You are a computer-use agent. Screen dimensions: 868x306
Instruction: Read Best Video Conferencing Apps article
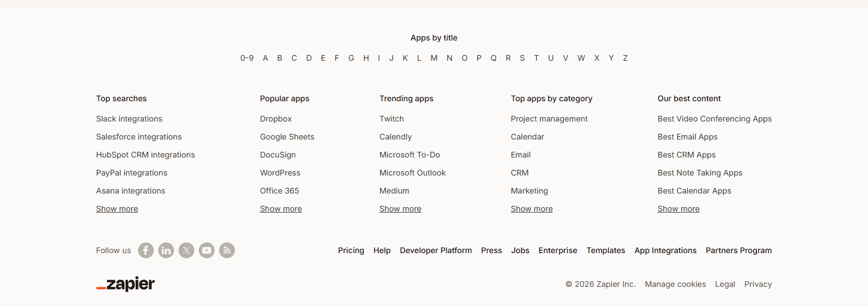pyautogui.click(x=715, y=119)
